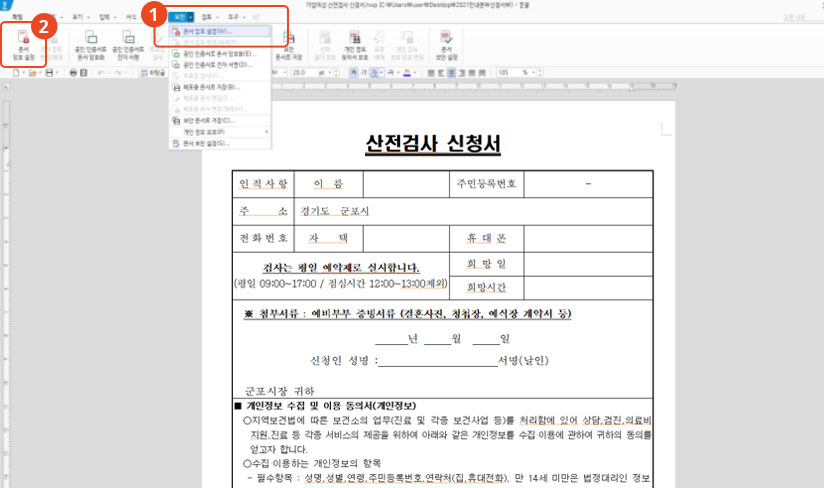Toggle bold 가 formatting

pos(353,72)
